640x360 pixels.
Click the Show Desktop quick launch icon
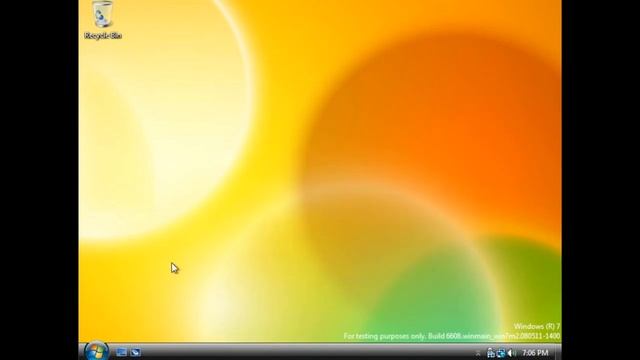point(121,352)
